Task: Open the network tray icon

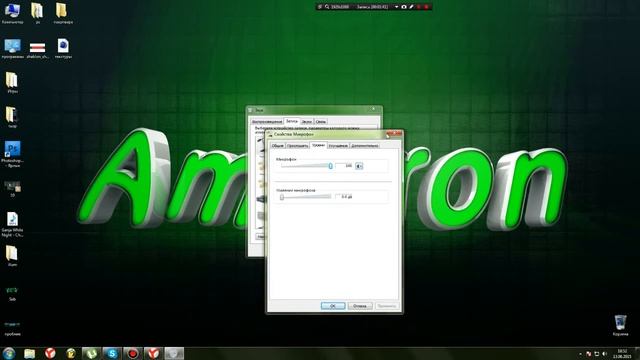Action: [x=597, y=354]
